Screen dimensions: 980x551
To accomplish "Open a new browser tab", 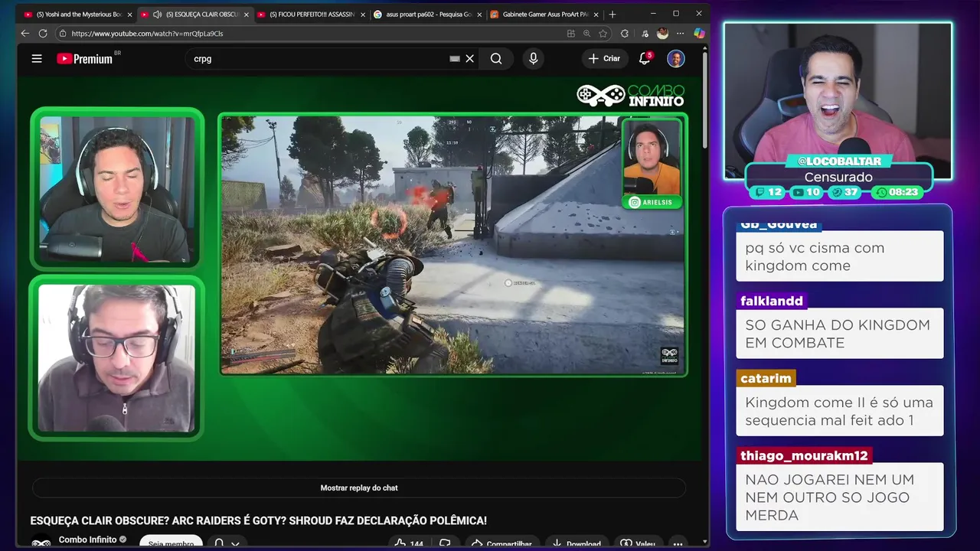I will click(612, 14).
